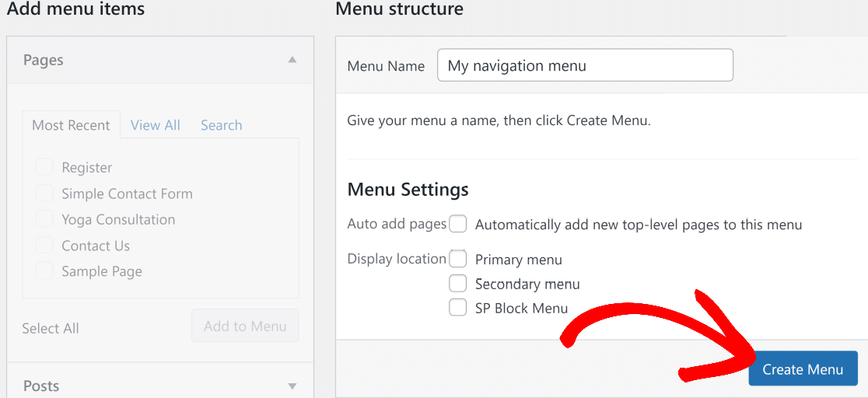Focus the Menu Name text field
The width and height of the screenshot is (868, 398).
tap(585, 65)
